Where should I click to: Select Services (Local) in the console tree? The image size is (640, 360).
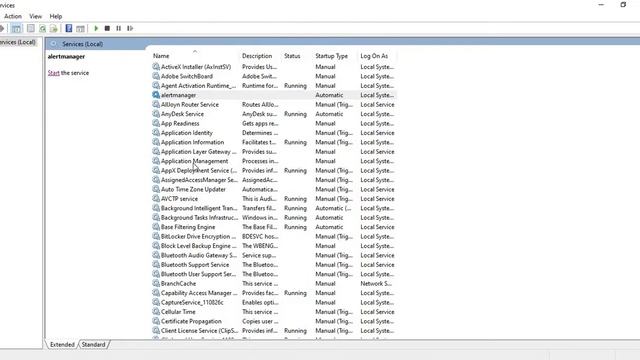tap(18, 42)
